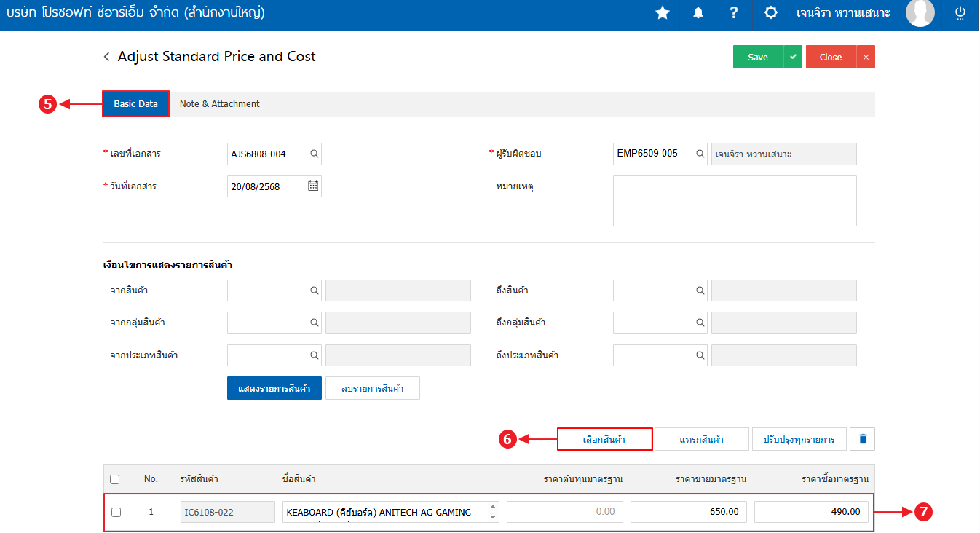Open the notifications bell
Image resolution: width=980 pixels, height=533 pixels.
pyautogui.click(x=698, y=13)
